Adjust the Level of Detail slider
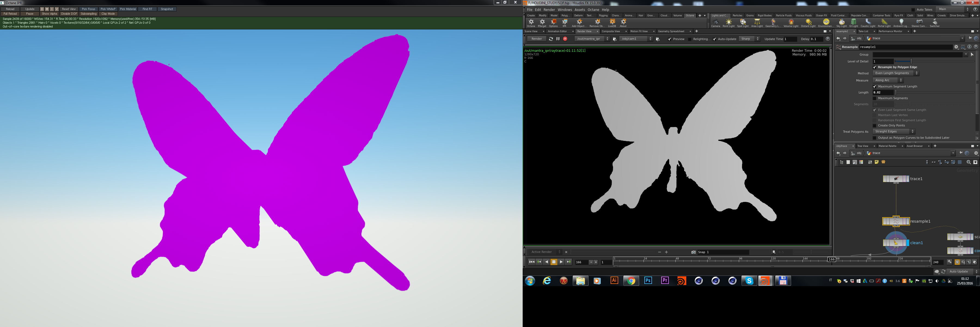The width and height of the screenshot is (980, 327). 911,61
